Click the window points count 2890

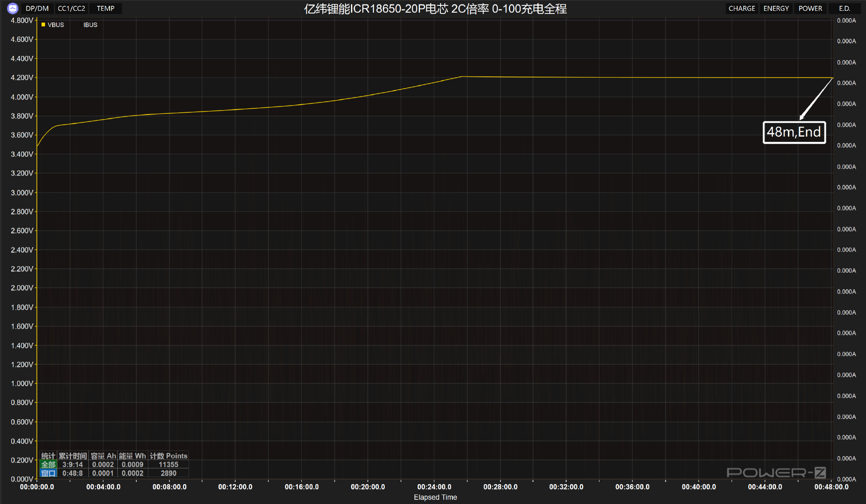tap(169, 473)
